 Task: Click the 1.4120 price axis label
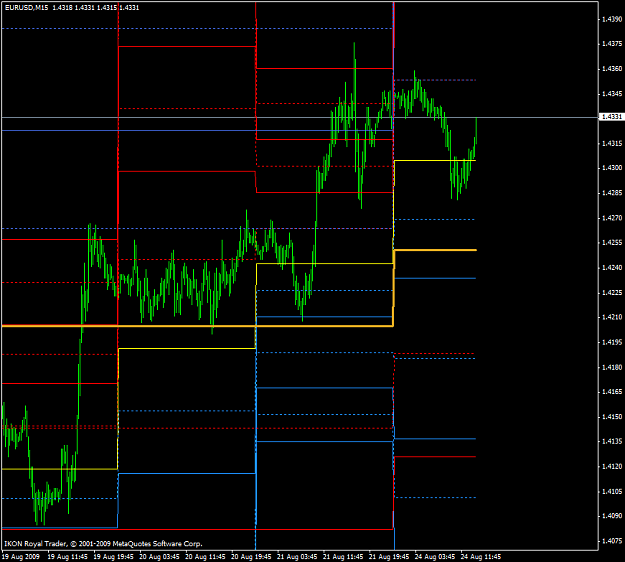tap(612, 467)
